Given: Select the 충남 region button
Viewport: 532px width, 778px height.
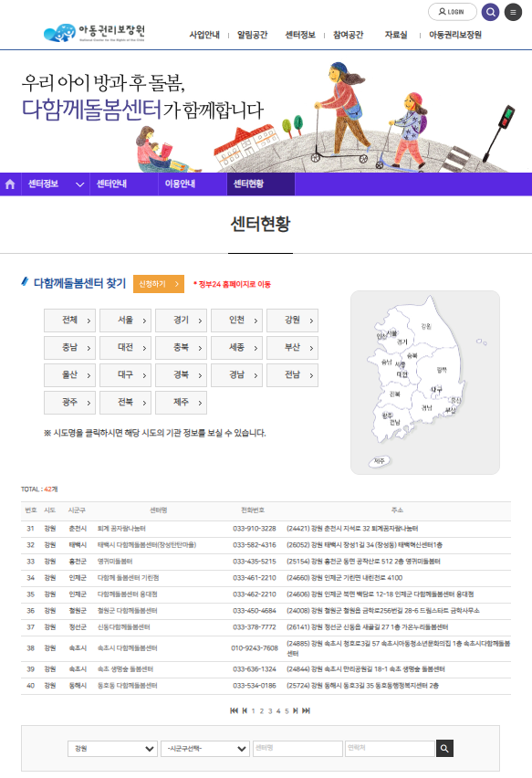Looking at the screenshot, I should (69, 348).
